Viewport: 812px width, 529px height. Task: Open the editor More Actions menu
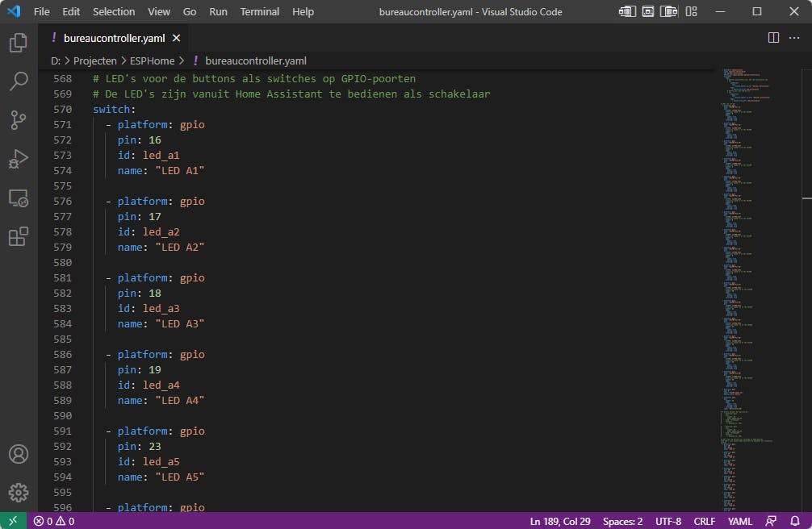[794, 38]
